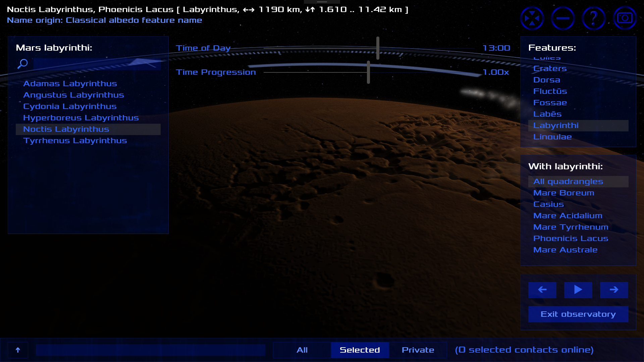Go to next feature with right arrow
This screenshot has width=644, height=362.
coord(614,290)
